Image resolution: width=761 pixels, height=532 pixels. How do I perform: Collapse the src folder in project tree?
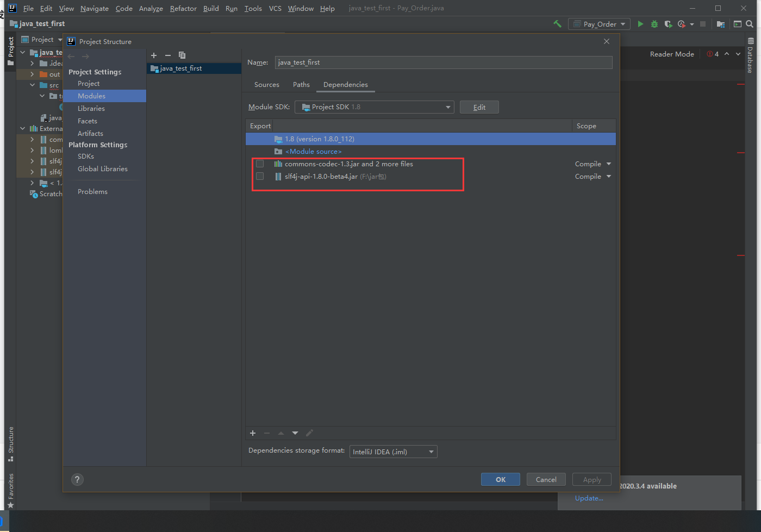point(32,85)
